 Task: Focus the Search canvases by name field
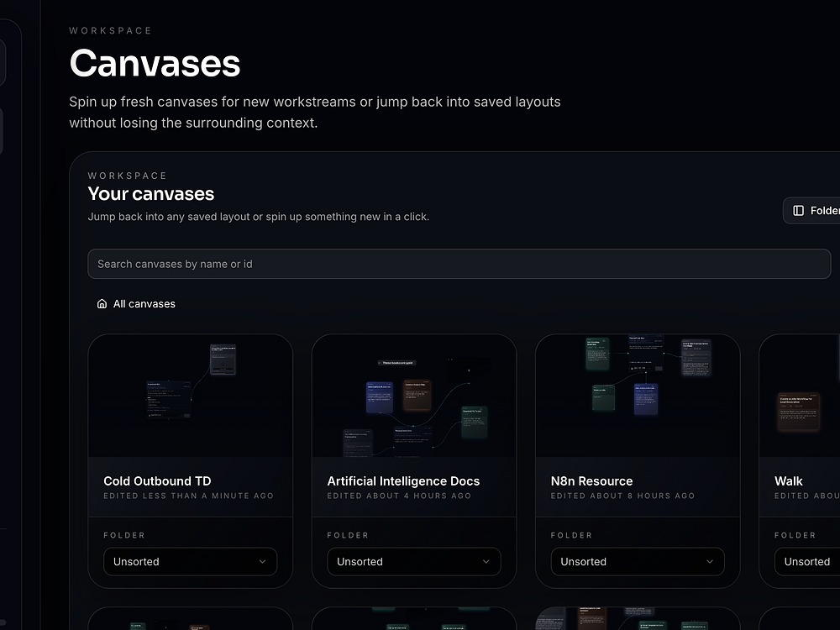point(459,264)
